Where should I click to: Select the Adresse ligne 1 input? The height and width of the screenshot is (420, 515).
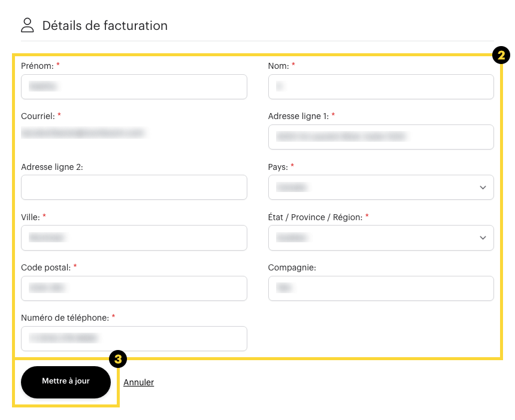[x=380, y=137]
